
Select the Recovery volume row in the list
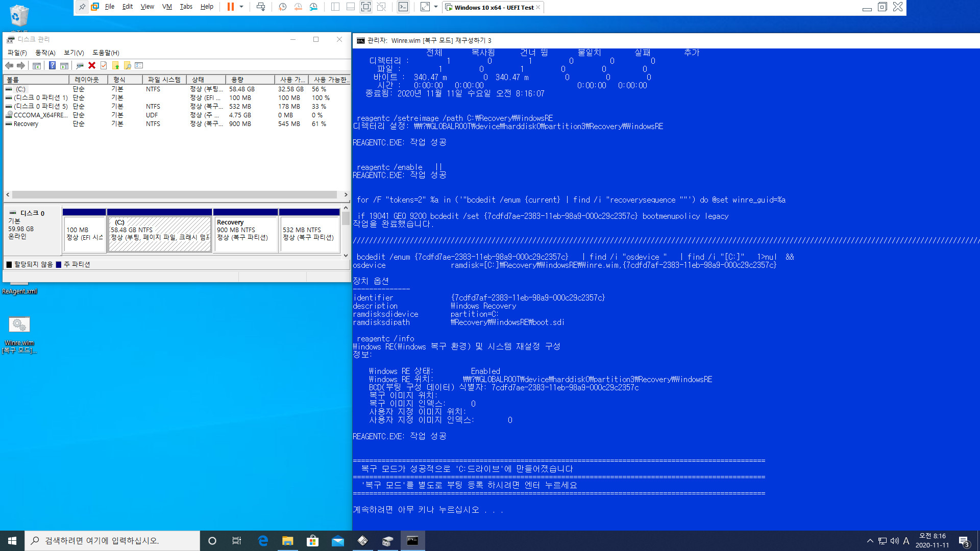[x=176, y=123]
